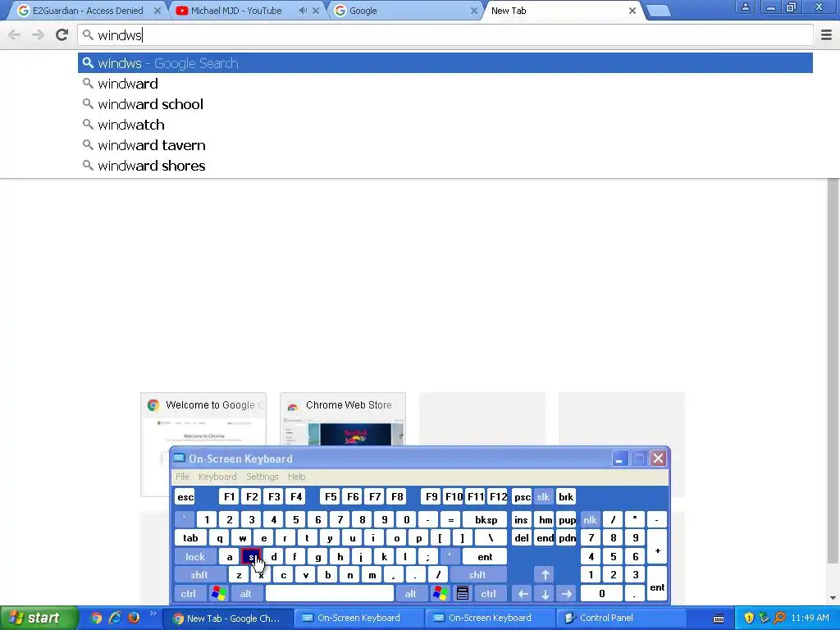The width and height of the screenshot is (840, 630).
Task: Click the del key on keyboard
Action: pos(521,538)
